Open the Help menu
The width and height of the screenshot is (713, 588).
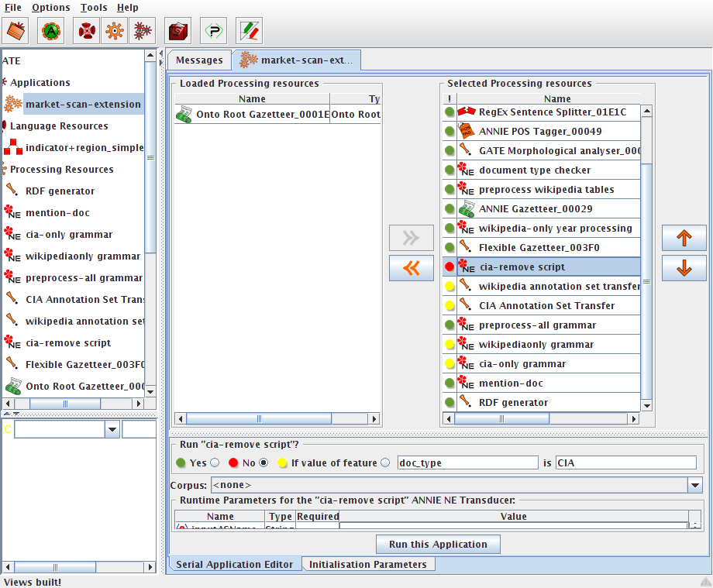point(127,8)
